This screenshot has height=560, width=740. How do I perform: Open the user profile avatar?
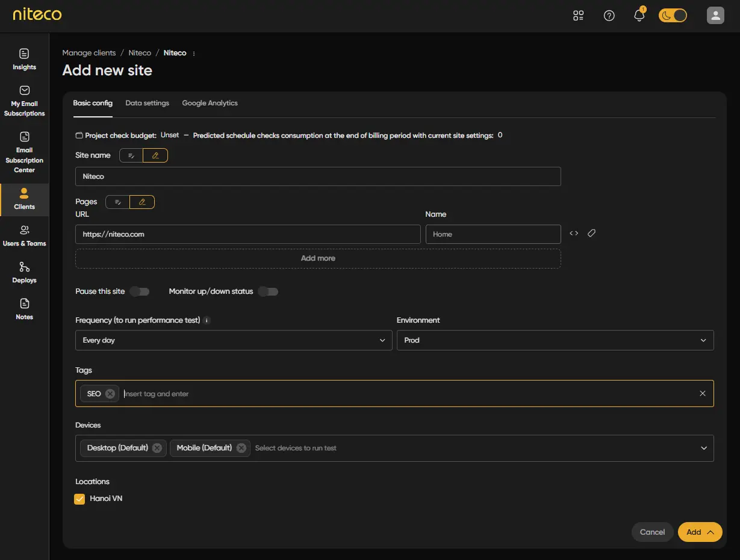(x=715, y=16)
